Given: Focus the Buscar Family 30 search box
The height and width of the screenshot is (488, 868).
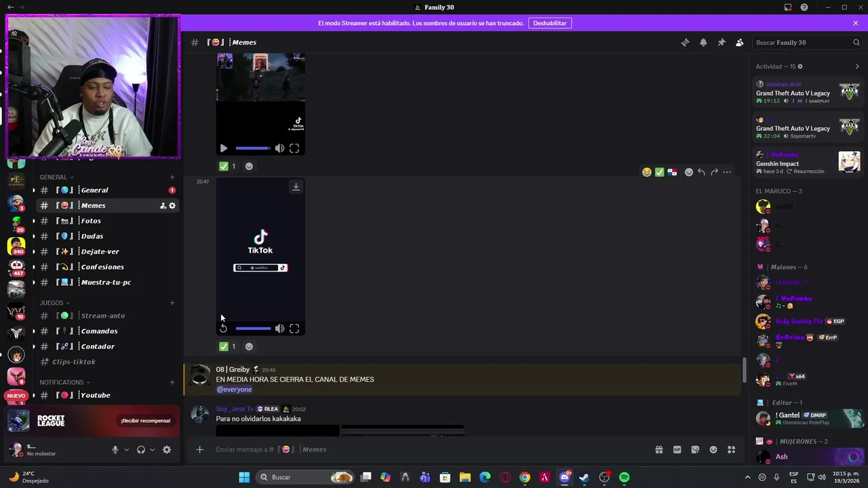Looking at the screenshot, I should pyautogui.click(x=807, y=42).
